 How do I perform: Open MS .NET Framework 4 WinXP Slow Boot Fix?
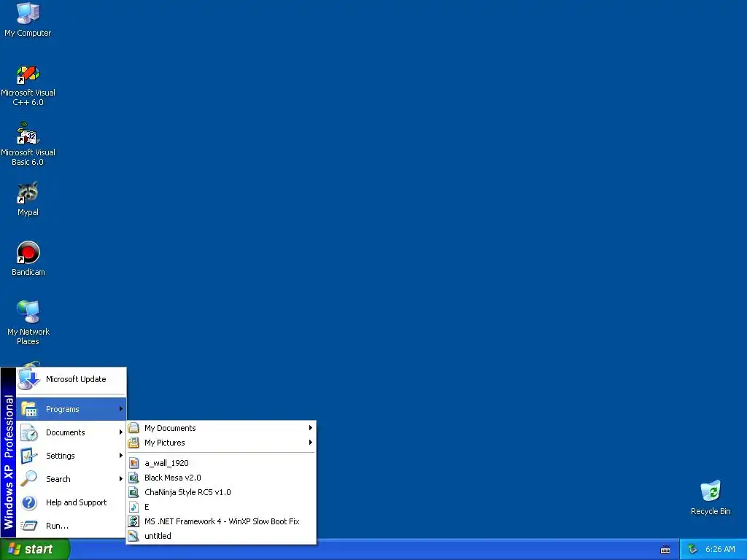(221, 521)
